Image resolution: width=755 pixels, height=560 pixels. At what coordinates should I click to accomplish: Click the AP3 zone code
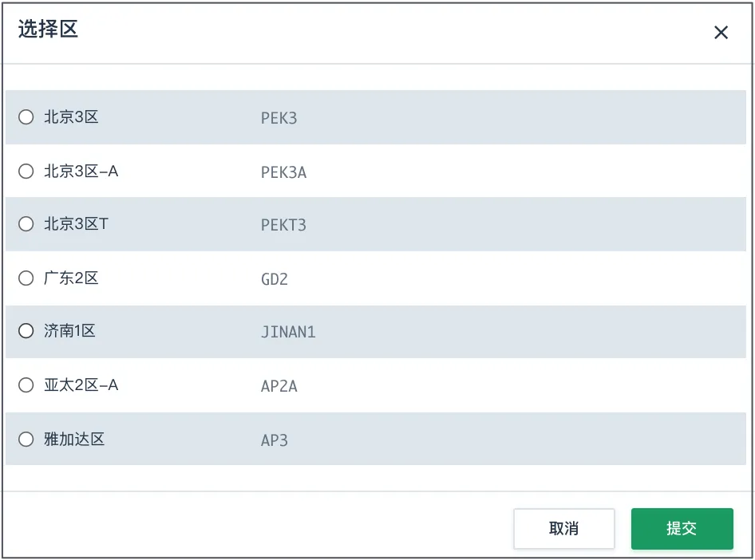(275, 440)
